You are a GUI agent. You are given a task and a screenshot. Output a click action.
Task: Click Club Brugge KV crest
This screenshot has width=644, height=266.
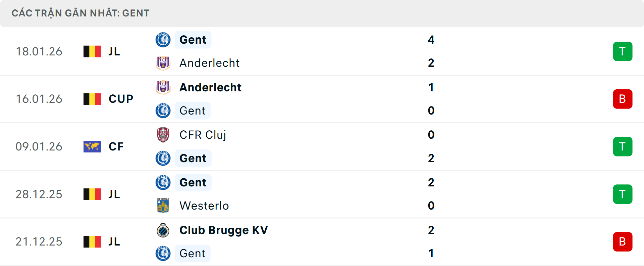(x=163, y=230)
